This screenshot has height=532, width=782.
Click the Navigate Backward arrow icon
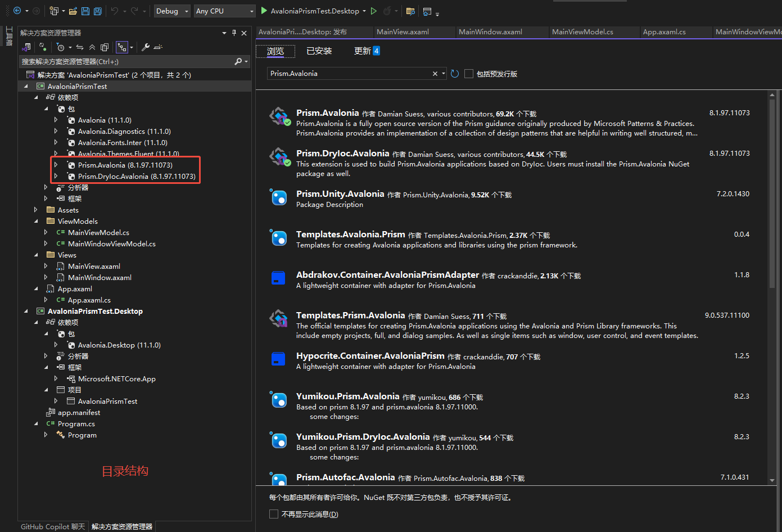tap(17, 11)
